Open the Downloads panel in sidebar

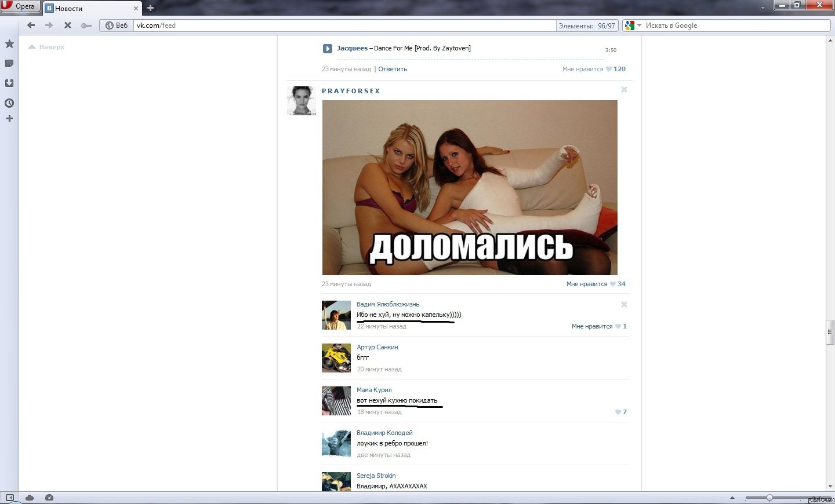[9, 83]
